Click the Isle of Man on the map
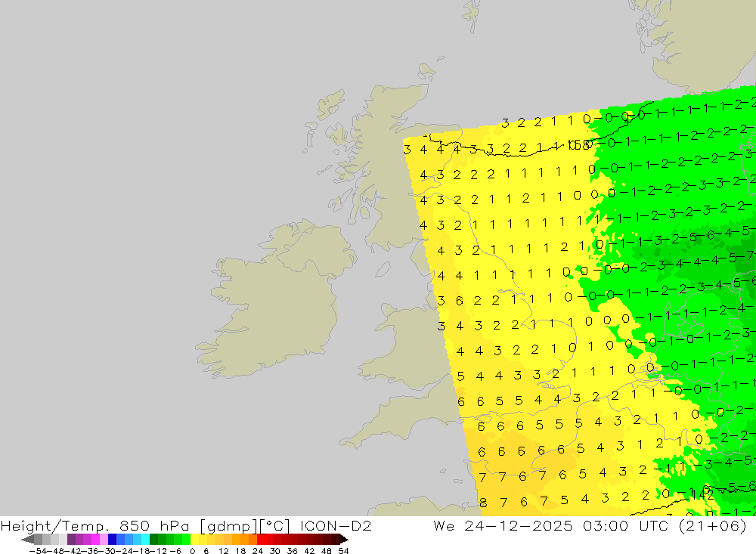The height and width of the screenshot is (554, 756). pyautogui.click(x=383, y=269)
